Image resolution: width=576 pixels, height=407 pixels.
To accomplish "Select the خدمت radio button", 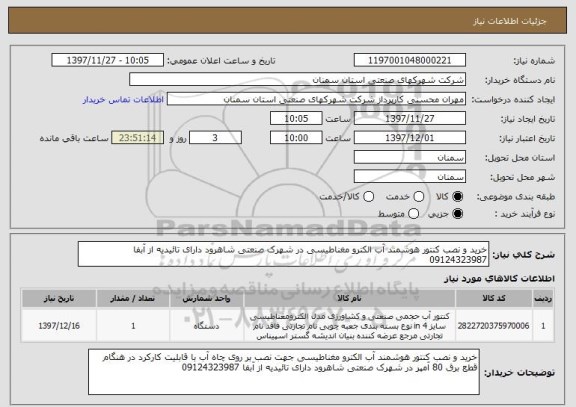I will (418, 197).
